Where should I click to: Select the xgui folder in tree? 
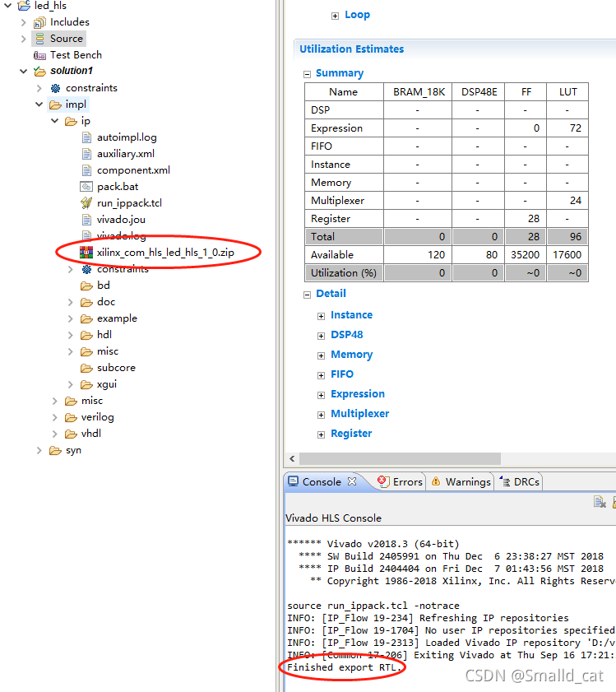(x=107, y=384)
